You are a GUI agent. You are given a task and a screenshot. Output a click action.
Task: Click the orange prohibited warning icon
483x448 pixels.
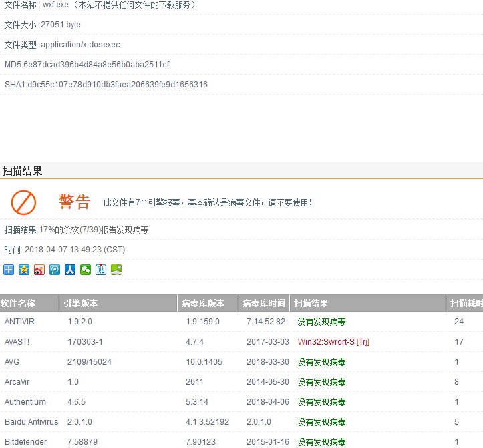(24, 202)
